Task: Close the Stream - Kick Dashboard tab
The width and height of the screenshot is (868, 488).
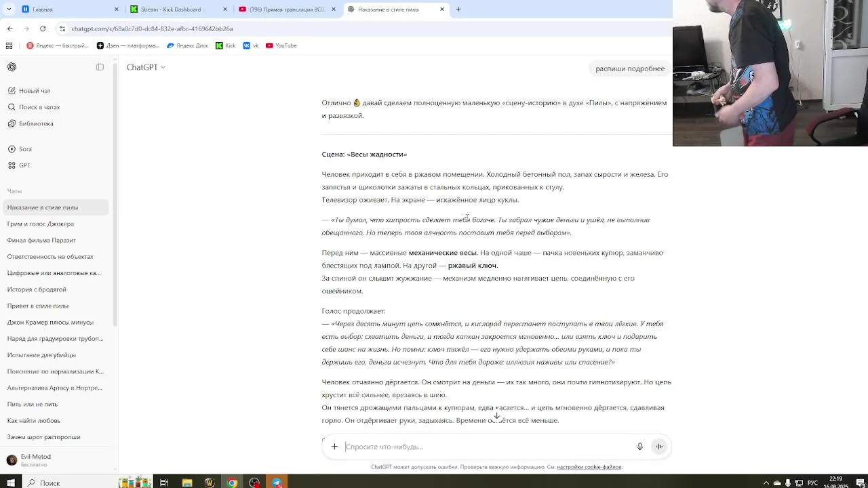Action: click(225, 9)
